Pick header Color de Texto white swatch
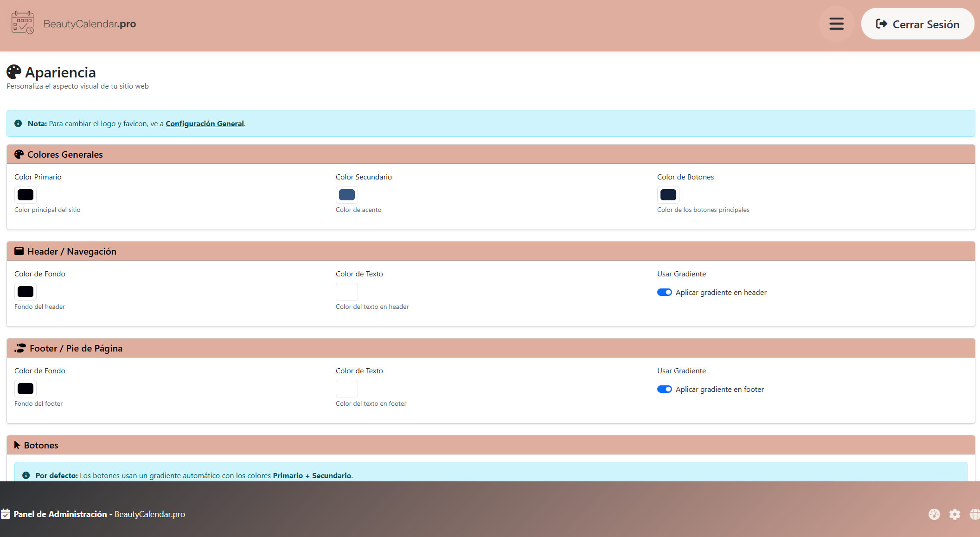980x537 pixels. tap(347, 292)
